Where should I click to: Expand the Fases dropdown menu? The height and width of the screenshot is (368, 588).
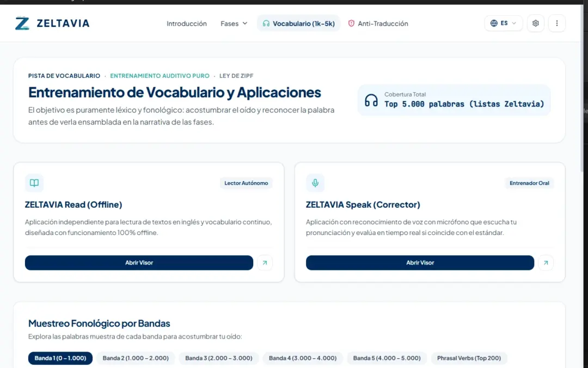pos(234,23)
